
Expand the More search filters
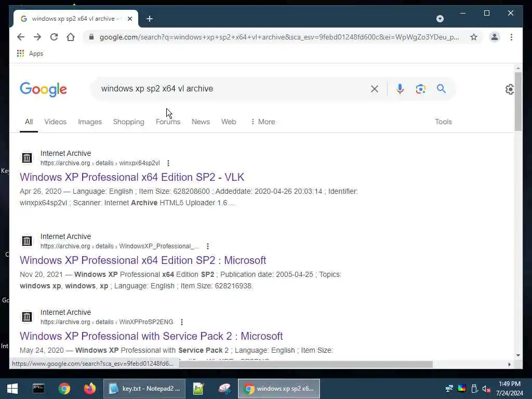pos(263,122)
